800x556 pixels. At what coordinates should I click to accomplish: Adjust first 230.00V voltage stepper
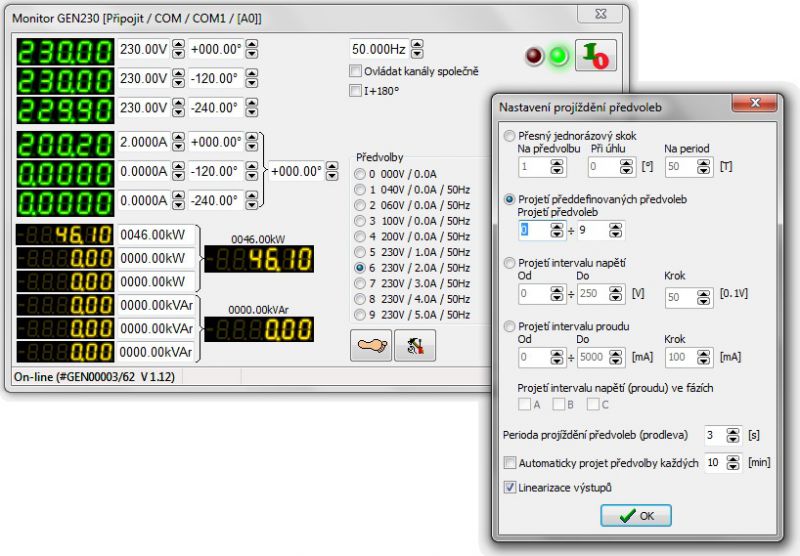point(178,49)
